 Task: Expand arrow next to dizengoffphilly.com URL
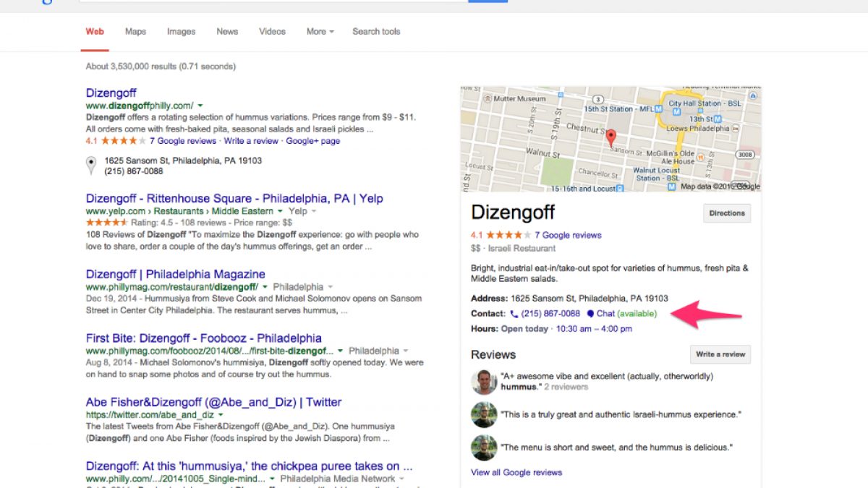pyautogui.click(x=200, y=106)
